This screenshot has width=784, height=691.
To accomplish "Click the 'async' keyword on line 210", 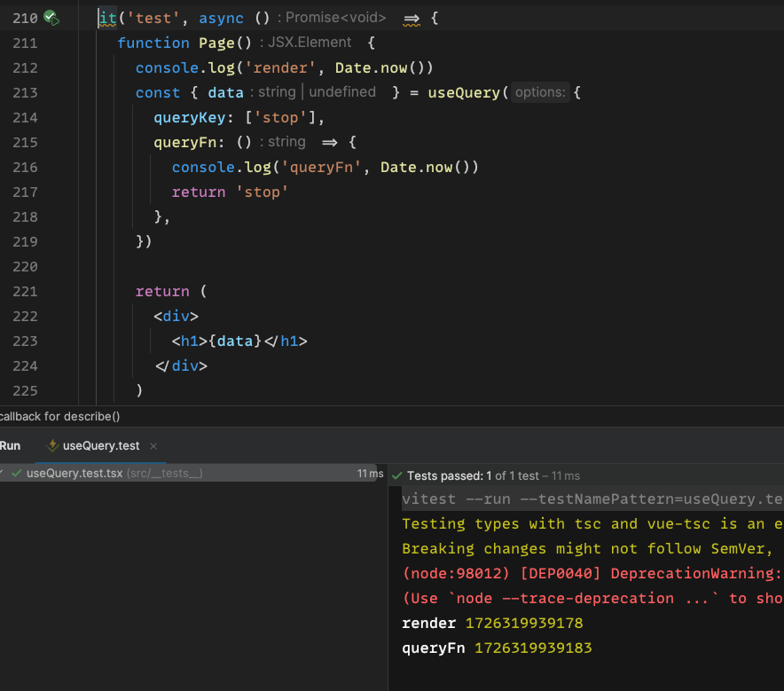I will coord(221,18).
